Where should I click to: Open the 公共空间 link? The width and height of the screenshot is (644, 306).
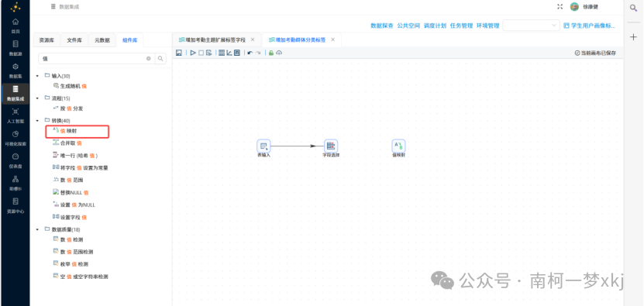pyautogui.click(x=408, y=26)
